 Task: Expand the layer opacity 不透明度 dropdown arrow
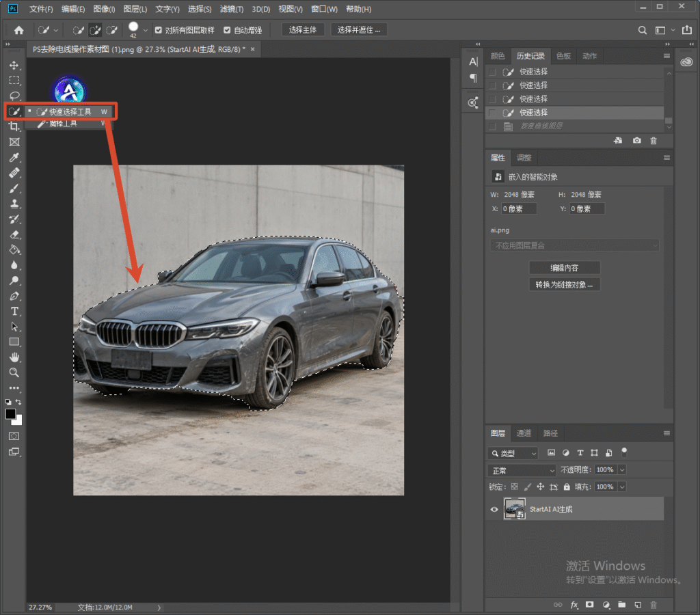pyautogui.click(x=622, y=469)
